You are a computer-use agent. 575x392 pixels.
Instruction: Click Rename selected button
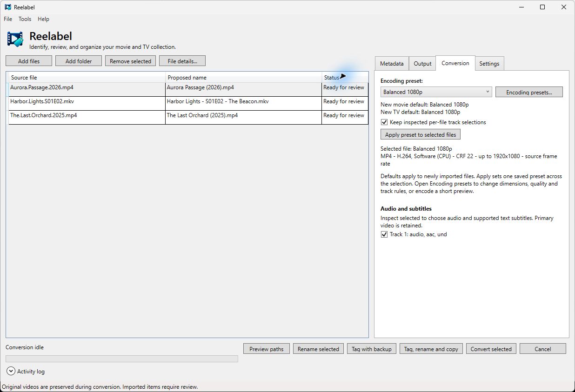[318, 349]
